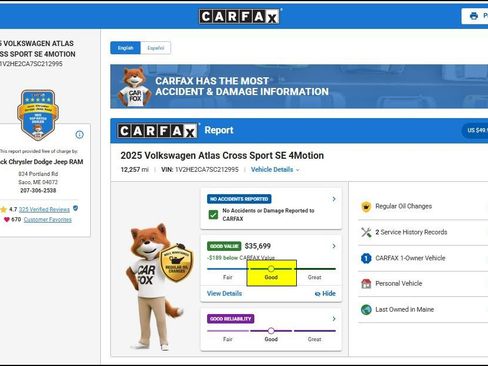Click the Regular Oil Changes icon
This screenshot has width=488, height=366.
[366, 206]
